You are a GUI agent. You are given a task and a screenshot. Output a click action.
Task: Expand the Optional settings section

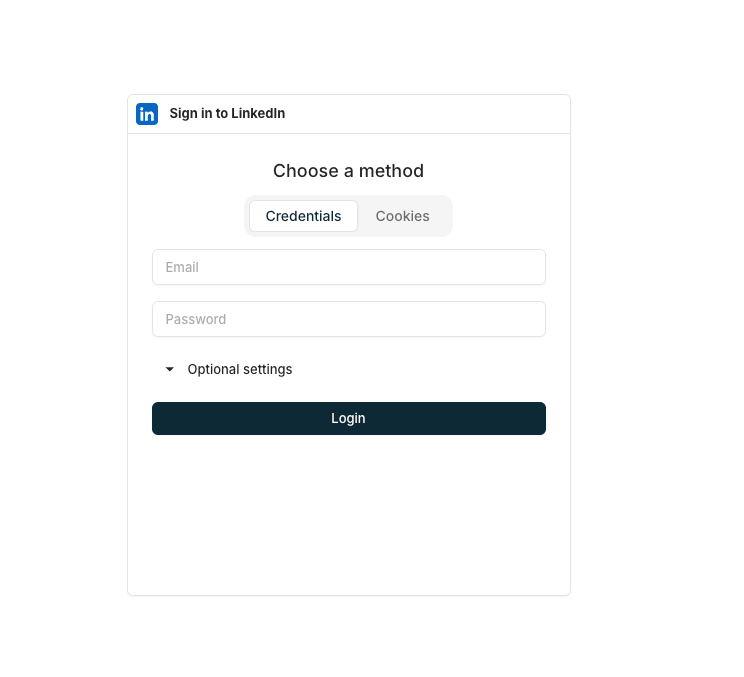tap(229, 369)
